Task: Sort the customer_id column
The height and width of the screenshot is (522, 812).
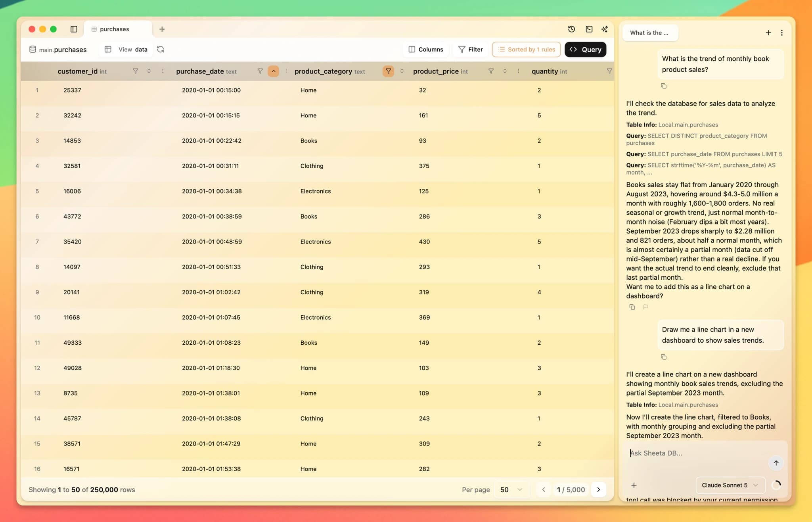Action: (149, 71)
